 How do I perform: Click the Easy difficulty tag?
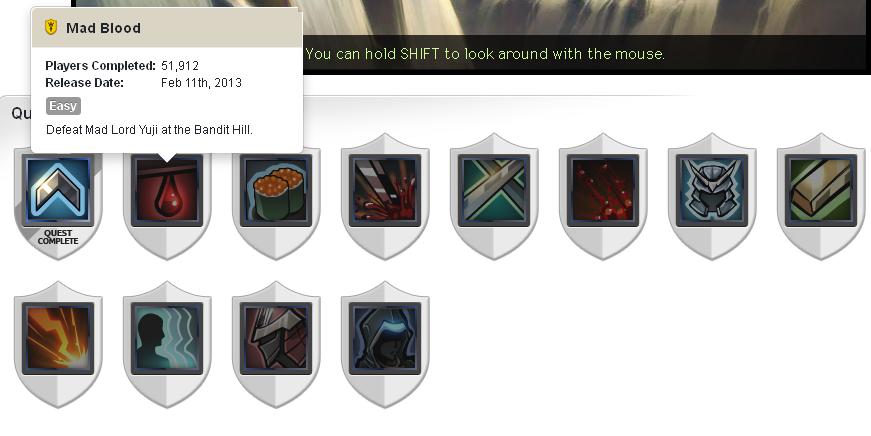(x=63, y=106)
